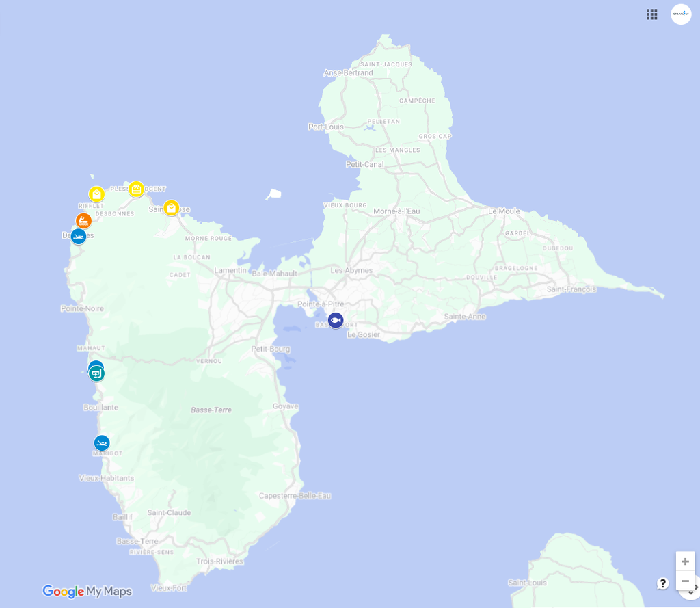700x608 pixels.
Task: Open the help question mark bubble
Action: click(x=662, y=583)
